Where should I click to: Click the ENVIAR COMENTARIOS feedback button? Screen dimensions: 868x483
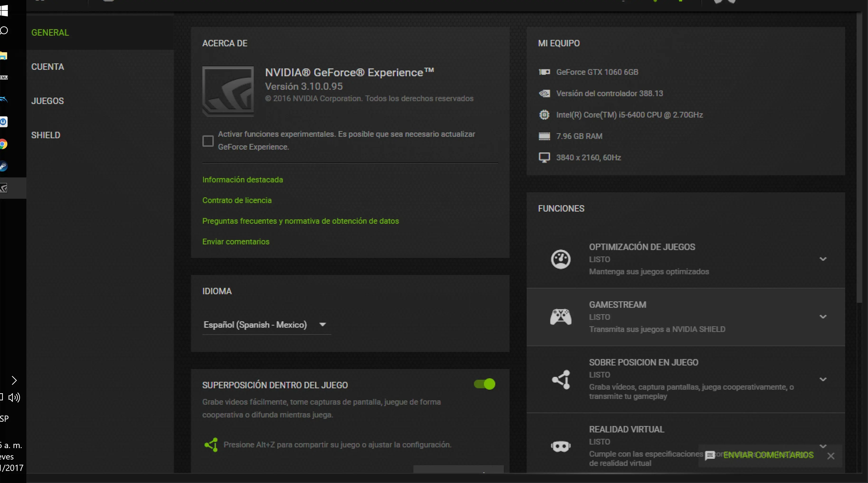point(768,455)
